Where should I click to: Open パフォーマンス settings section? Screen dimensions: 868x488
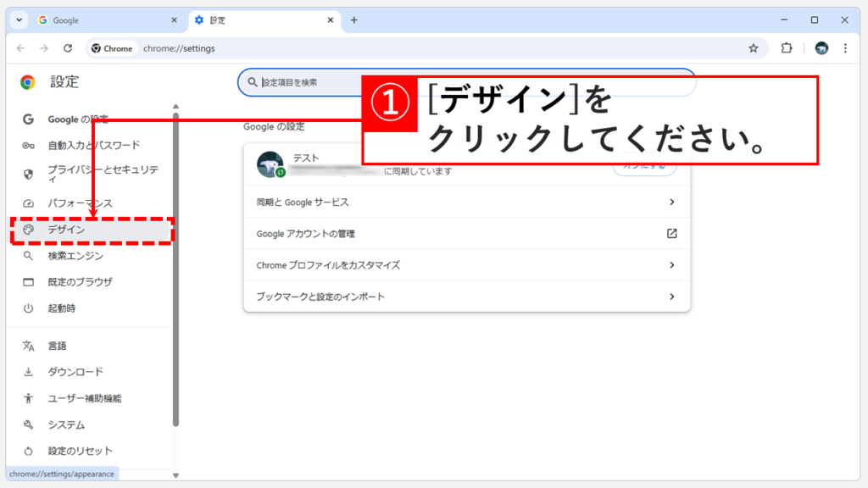(x=79, y=202)
